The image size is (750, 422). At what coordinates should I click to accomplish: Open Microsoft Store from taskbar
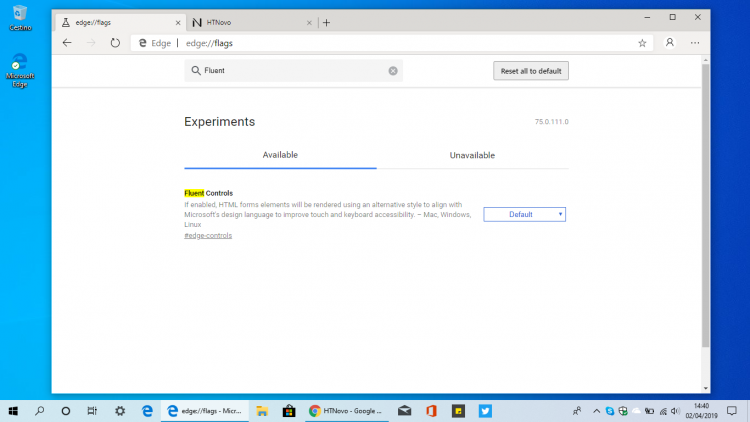(289, 411)
